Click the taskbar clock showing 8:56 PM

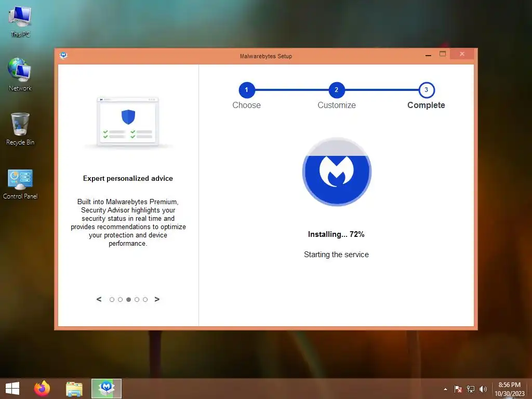pyautogui.click(x=509, y=389)
